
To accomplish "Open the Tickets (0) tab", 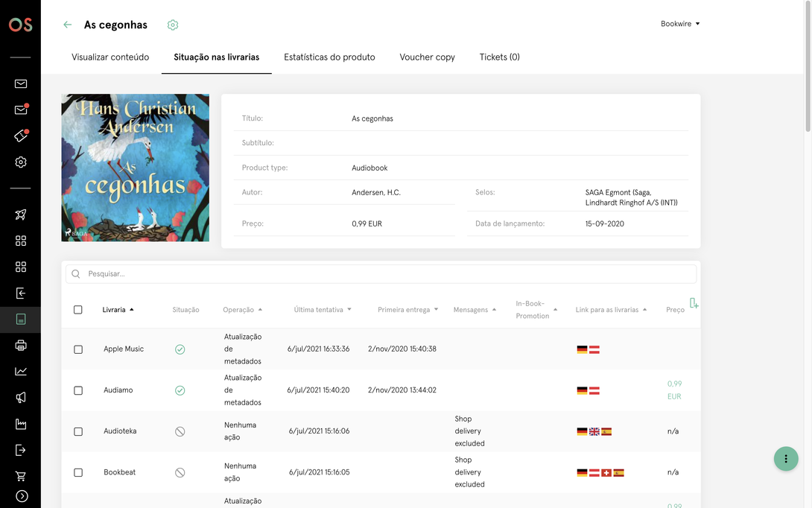I will pyautogui.click(x=500, y=57).
